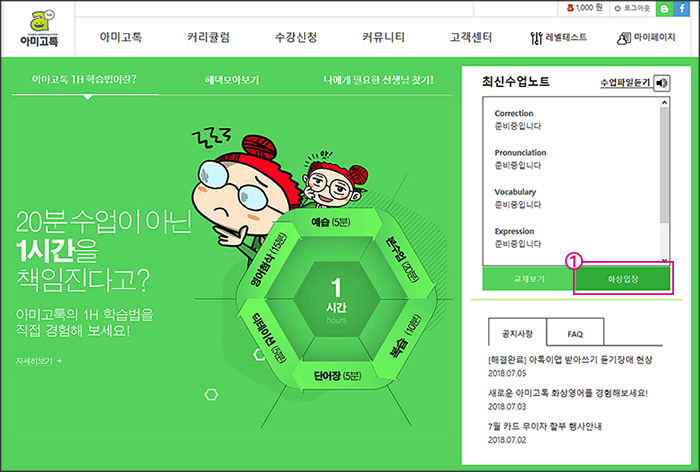Open the Facebook icon link
The height and width of the screenshot is (472, 700).
click(682, 8)
